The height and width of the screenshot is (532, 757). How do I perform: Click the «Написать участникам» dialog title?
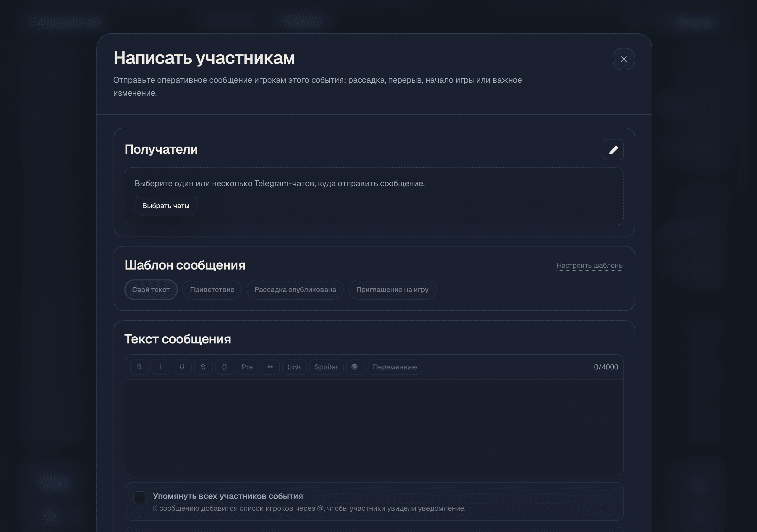204,58
